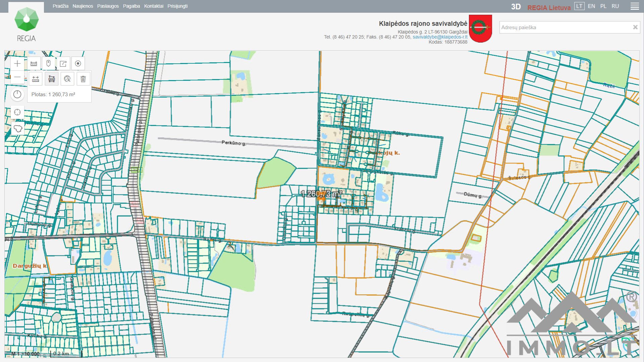
Task: Toggle the radio-dot layer button
Action: coord(78,64)
